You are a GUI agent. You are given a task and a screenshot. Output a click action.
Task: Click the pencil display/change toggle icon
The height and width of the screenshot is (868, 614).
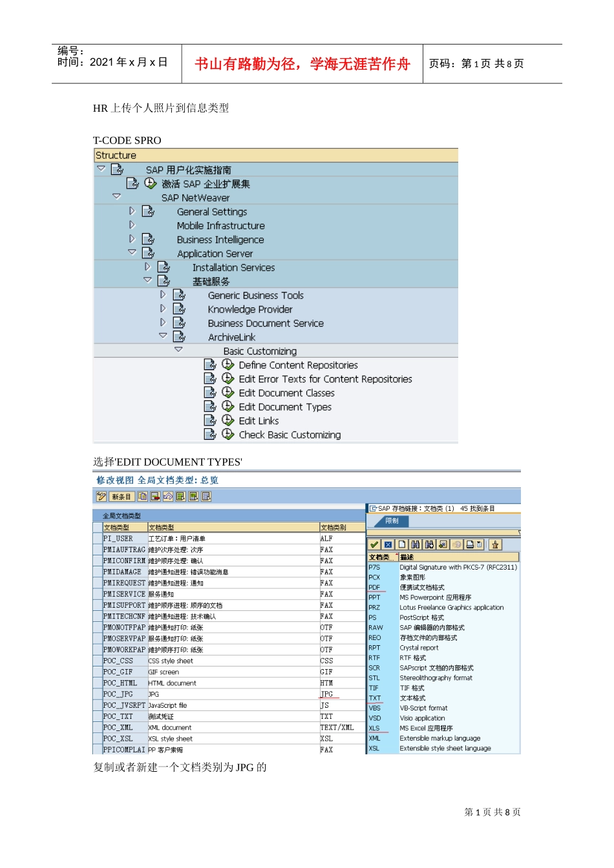coord(101,497)
